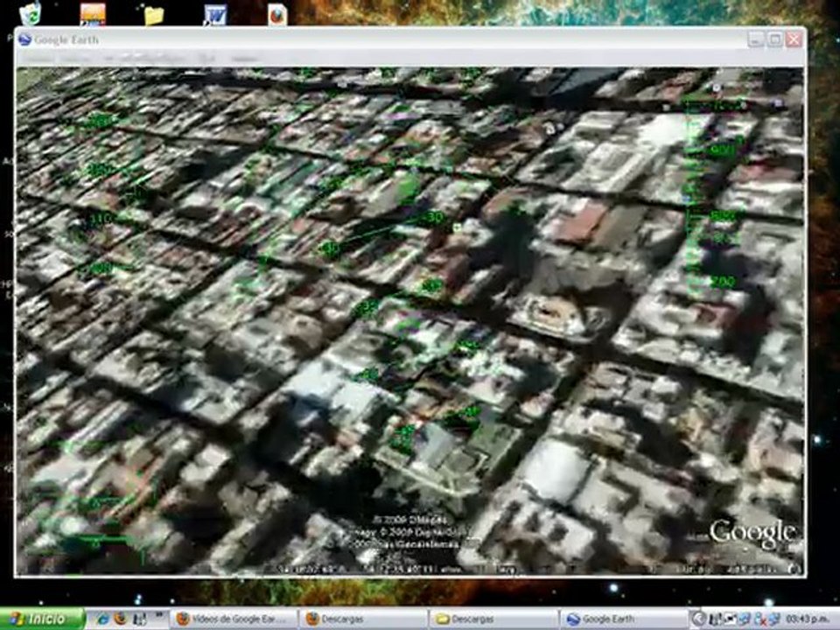Image resolution: width=840 pixels, height=630 pixels.
Task: Select the Google Earth taskbar button
Action: [x=623, y=619]
